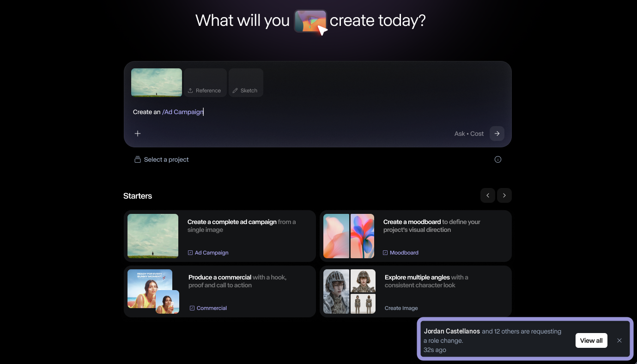Dismiss the role change notification

coord(619,340)
